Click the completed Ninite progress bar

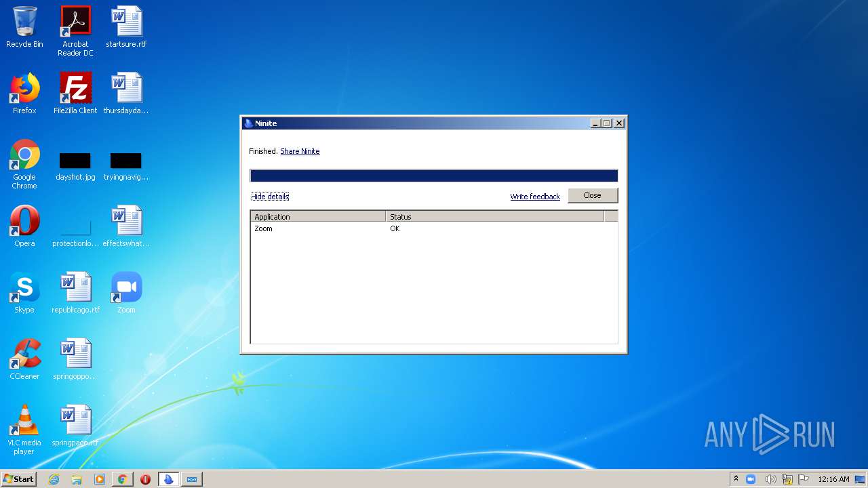(434, 176)
